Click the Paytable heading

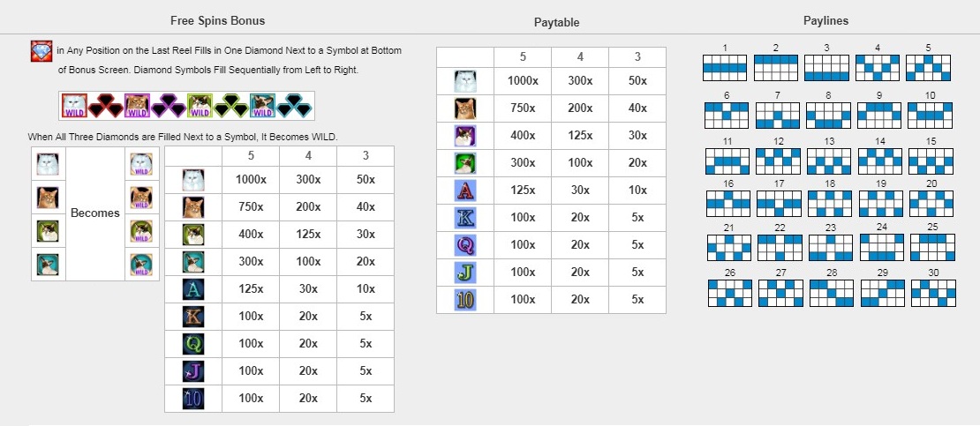click(556, 22)
